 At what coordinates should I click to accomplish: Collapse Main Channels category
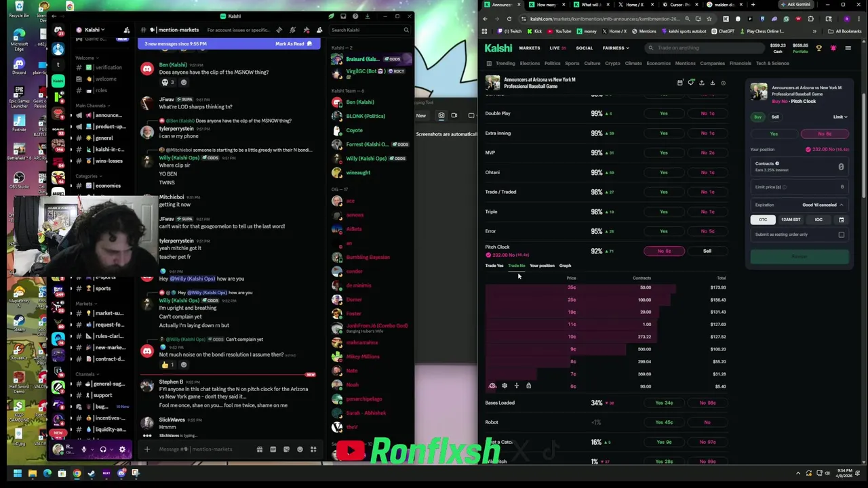(x=90, y=105)
